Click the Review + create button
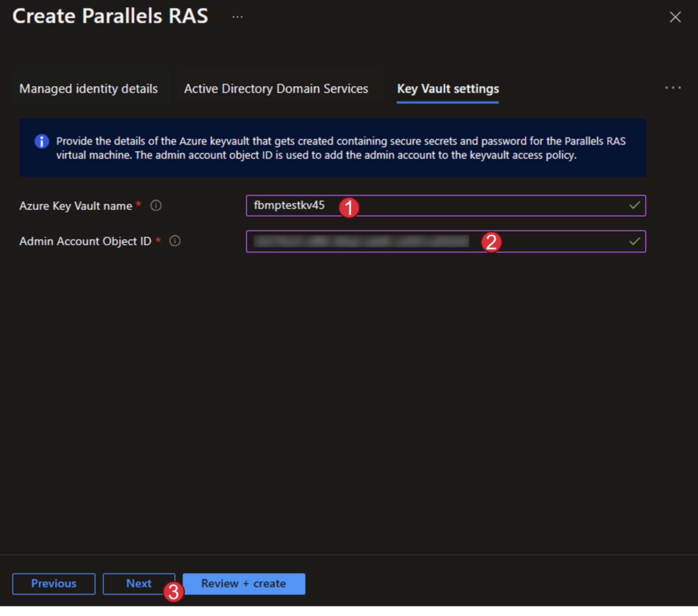The height and width of the screenshot is (616, 698). (x=244, y=583)
